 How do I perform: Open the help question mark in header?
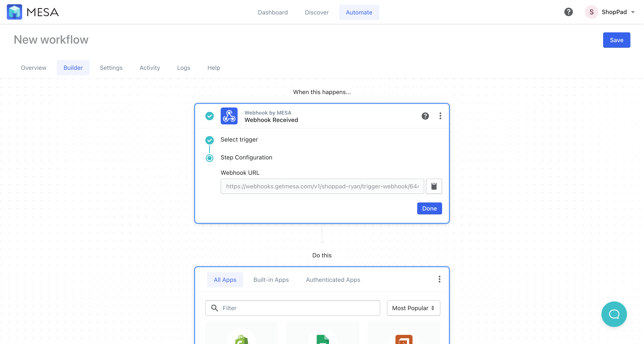568,12
